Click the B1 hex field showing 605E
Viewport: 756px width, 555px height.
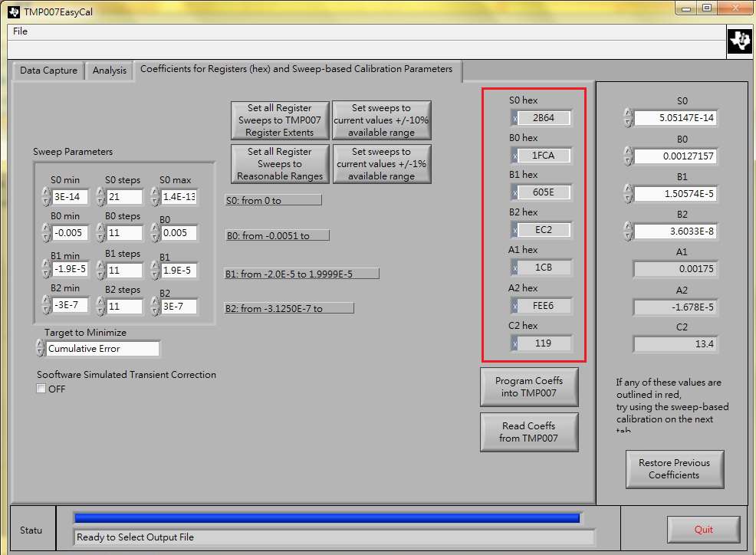click(544, 192)
